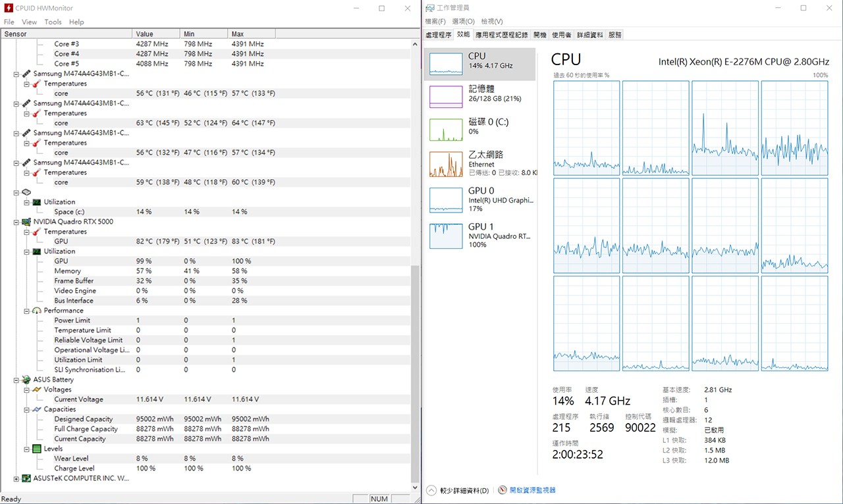The image size is (843, 504).
Task: Collapse the ASUS Battery tree node
Action: coord(16,380)
